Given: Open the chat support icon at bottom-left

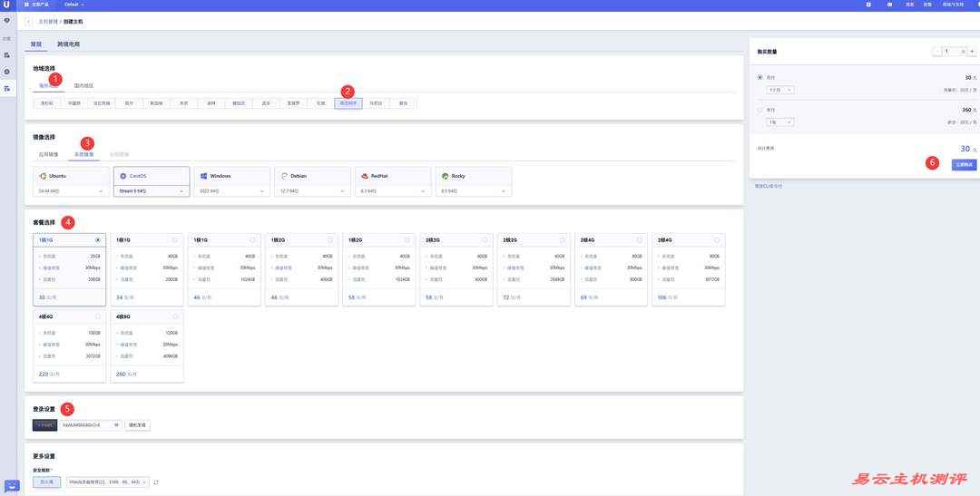Looking at the screenshot, I should click(x=12, y=486).
